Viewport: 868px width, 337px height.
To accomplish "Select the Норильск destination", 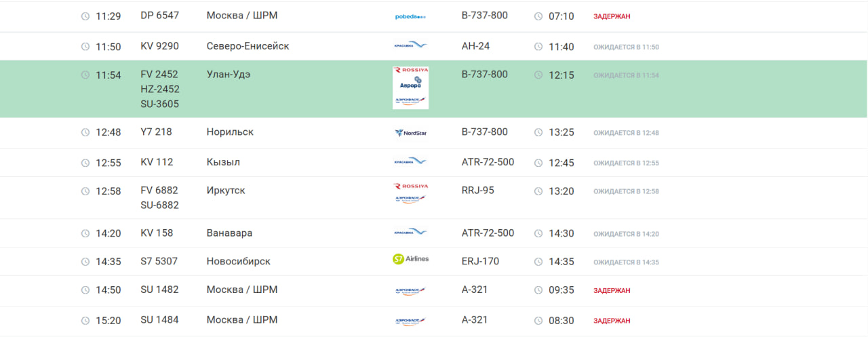I will pyautogui.click(x=230, y=132).
